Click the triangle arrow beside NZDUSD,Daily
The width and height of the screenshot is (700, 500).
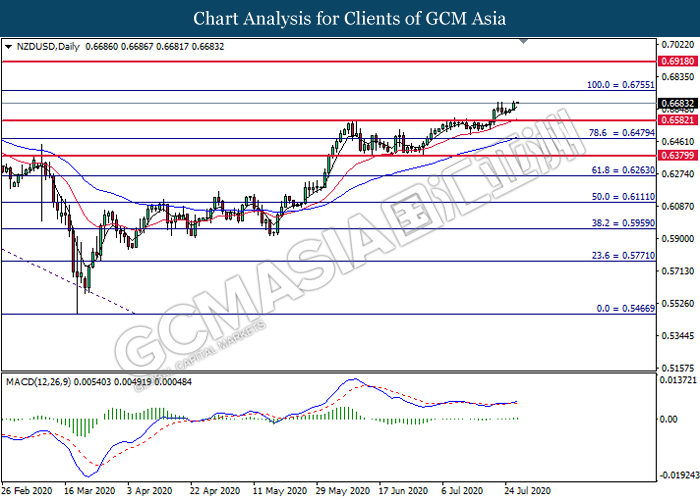9,47
